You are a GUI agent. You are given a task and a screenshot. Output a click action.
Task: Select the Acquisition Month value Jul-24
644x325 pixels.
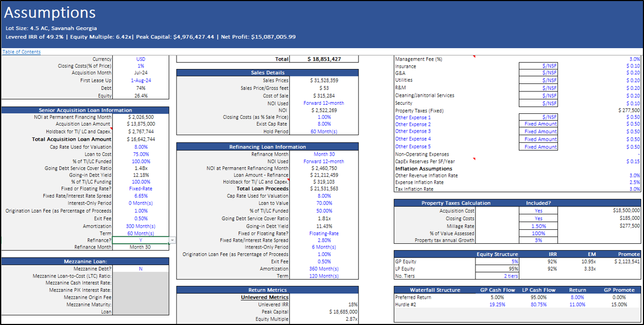click(141, 73)
